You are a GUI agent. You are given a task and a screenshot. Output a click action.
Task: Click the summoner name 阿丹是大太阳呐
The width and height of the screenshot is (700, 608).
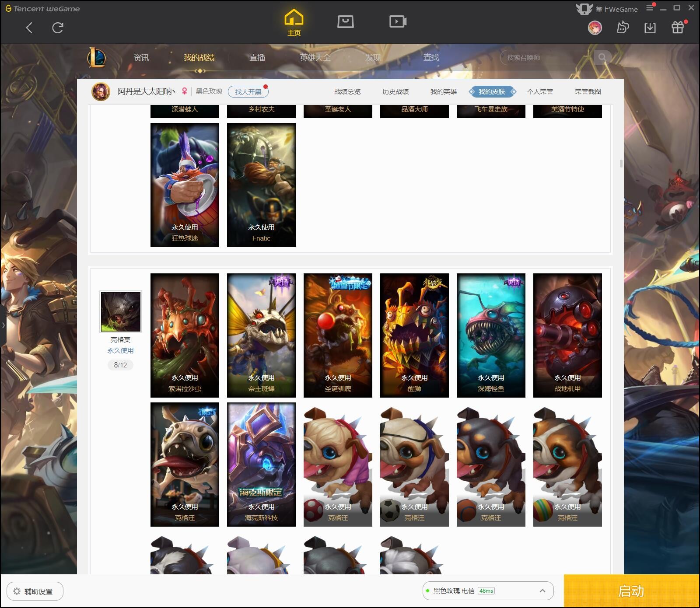[147, 91]
